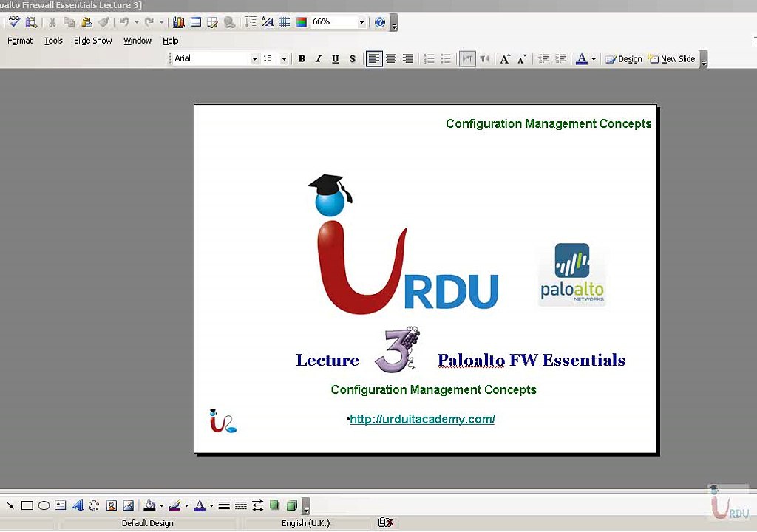Open the Research pane icon

[31, 21]
